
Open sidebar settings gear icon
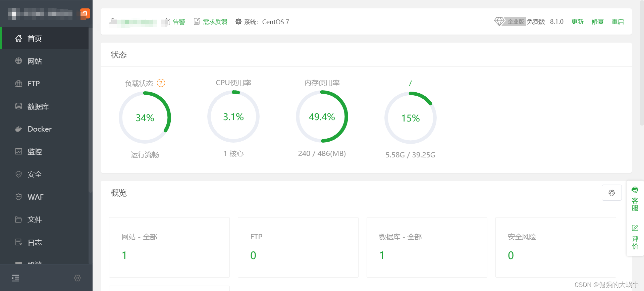click(77, 278)
